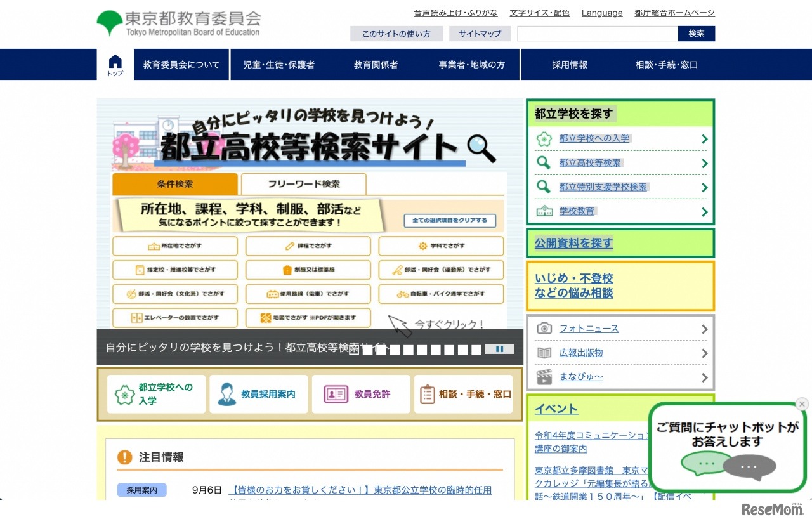This screenshot has width=812, height=524.
Task: Click the Tokyo Board of Education ginkgo logo
Action: coord(110,22)
